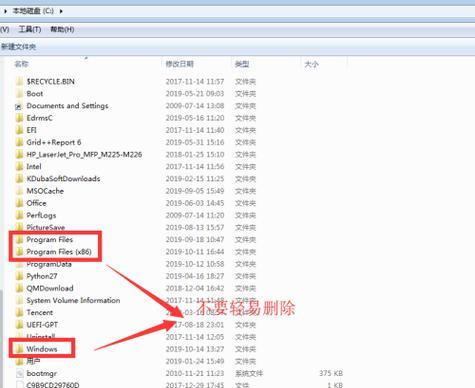475x388 pixels.
Task: Click date 2017-11-14 11:56 of Intel
Action: pyautogui.click(x=195, y=167)
